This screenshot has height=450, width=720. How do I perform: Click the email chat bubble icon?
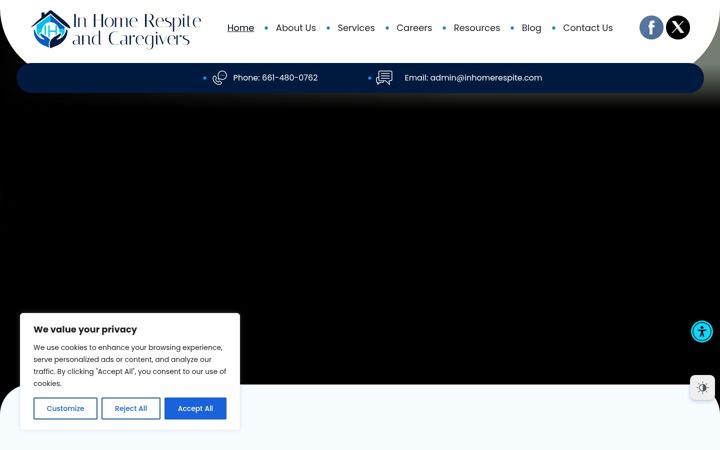coord(384,78)
